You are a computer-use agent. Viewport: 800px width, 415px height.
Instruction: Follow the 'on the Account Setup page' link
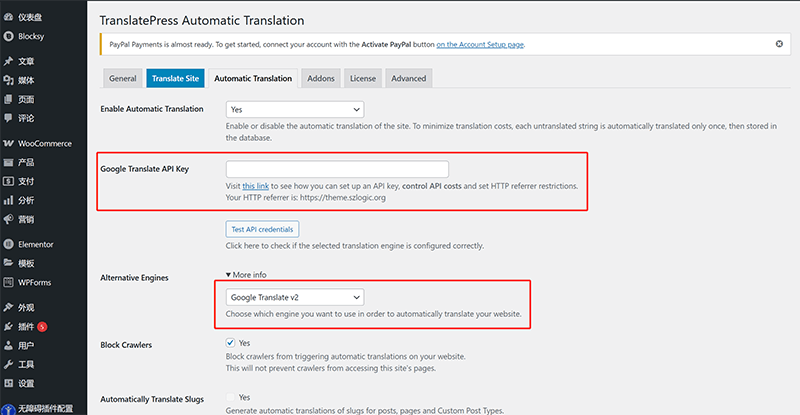coord(480,44)
